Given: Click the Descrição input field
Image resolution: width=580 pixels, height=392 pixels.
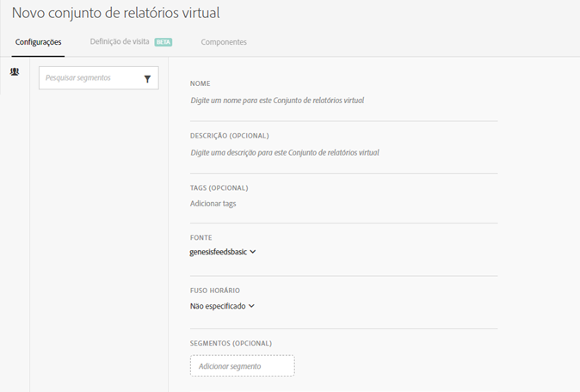Looking at the screenshot, I should pyautogui.click(x=343, y=153).
